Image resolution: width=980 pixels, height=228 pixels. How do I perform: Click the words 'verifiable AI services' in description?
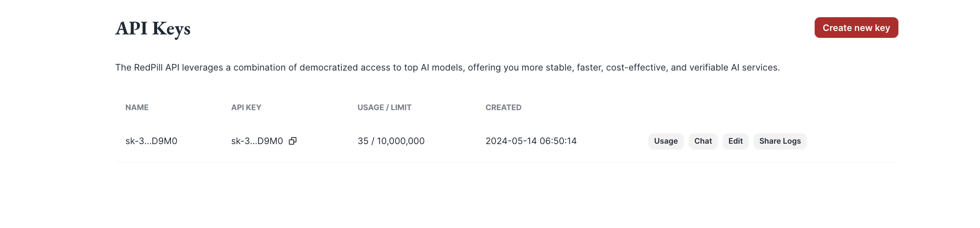tap(734, 68)
